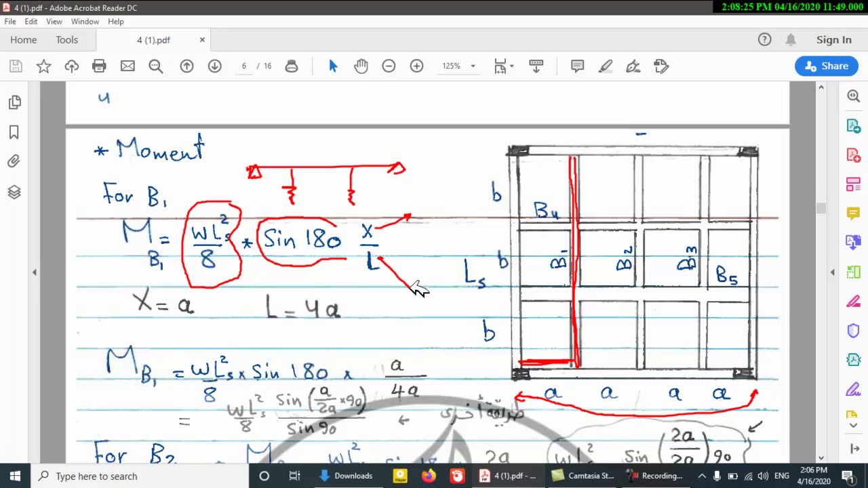The width and height of the screenshot is (868, 488).
Task: Open Firefox from the taskbar
Action: point(429,476)
